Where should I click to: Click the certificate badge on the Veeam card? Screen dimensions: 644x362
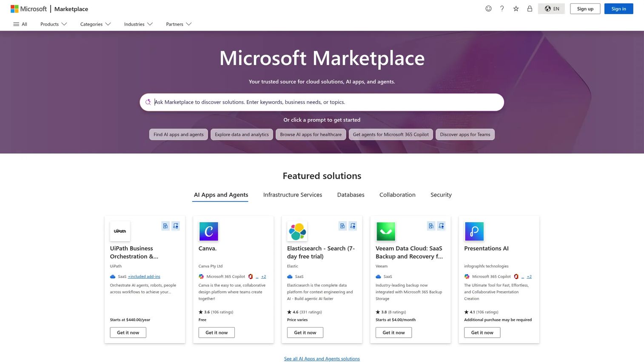(x=441, y=226)
